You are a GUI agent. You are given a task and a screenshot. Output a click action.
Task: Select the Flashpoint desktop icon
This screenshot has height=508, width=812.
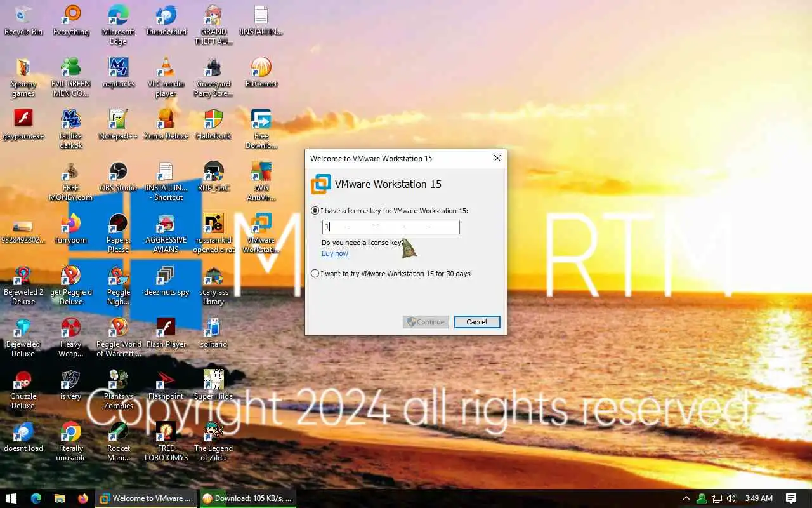click(166, 385)
